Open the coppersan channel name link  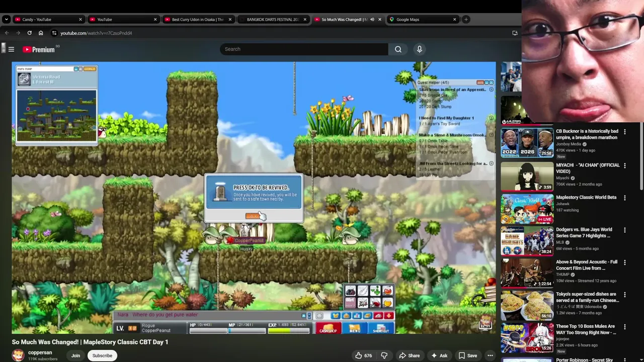(40, 352)
